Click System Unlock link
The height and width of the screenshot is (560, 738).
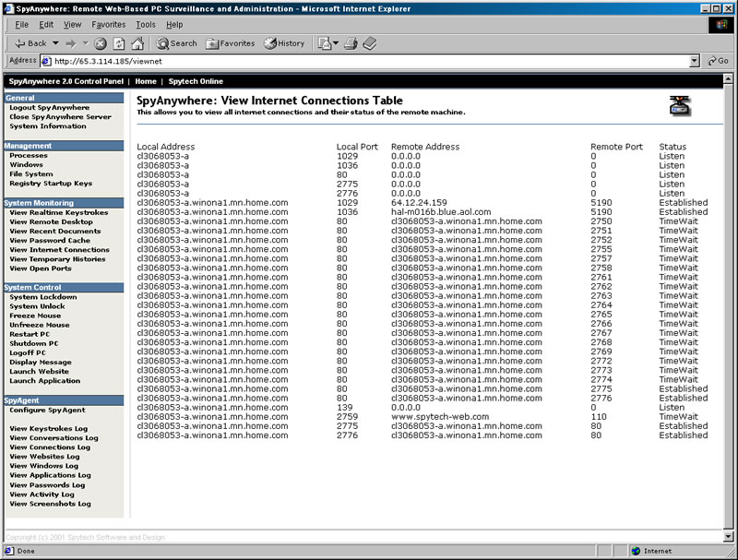click(37, 306)
